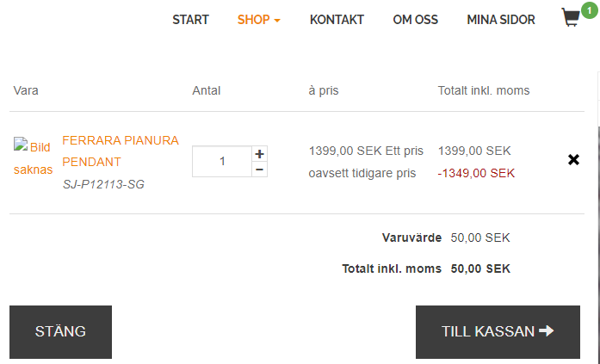The height and width of the screenshot is (364, 600).
Task: Open the OM OSS page
Action: tap(415, 20)
